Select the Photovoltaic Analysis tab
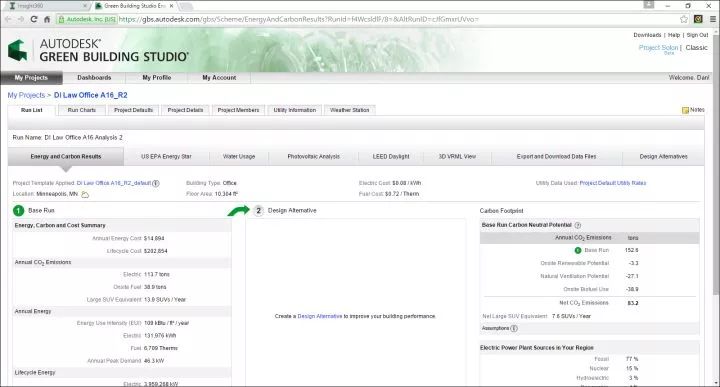This screenshot has width=720, height=387. pyautogui.click(x=314, y=157)
